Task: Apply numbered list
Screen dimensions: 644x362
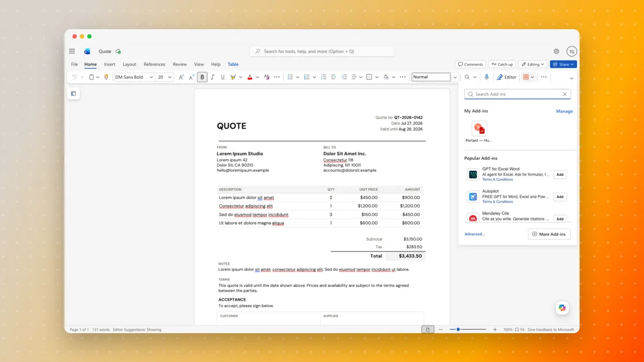Action: click(307, 77)
